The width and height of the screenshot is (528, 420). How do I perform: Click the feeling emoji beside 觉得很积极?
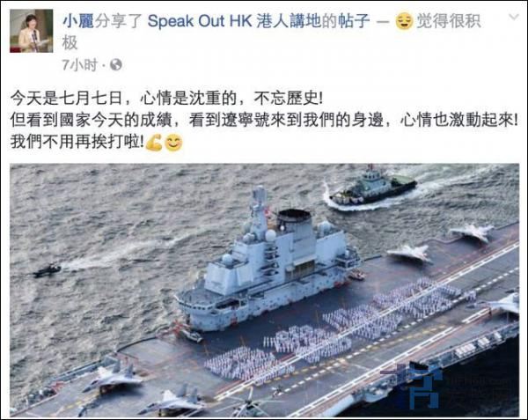pyautogui.click(x=404, y=21)
